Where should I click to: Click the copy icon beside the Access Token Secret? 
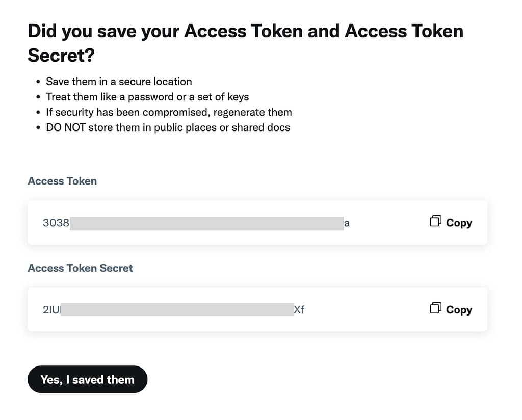[435, 308]
